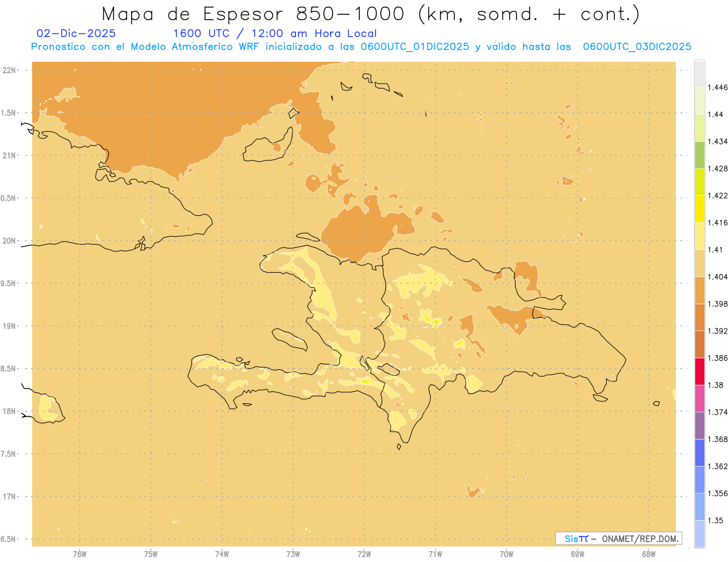The width and height of the screenshot is (728, 562).
Task: Click the colorbar value label 1.386
Action: [717, 358]
